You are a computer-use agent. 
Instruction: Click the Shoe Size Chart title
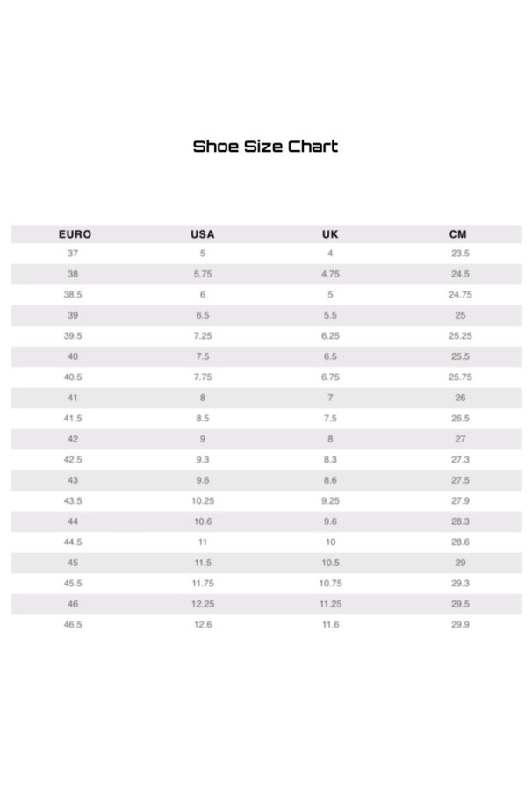click(265, 147)
